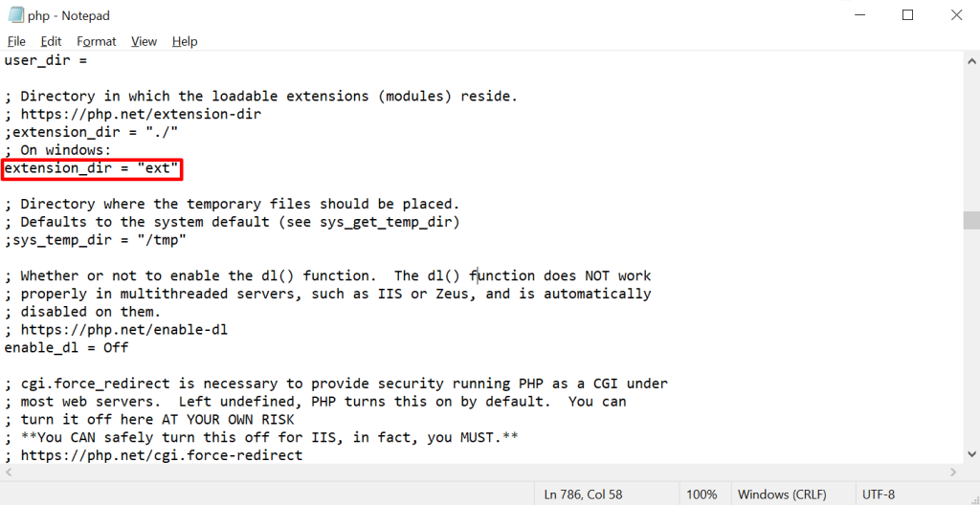Open the Help menu

click(185, 41)
